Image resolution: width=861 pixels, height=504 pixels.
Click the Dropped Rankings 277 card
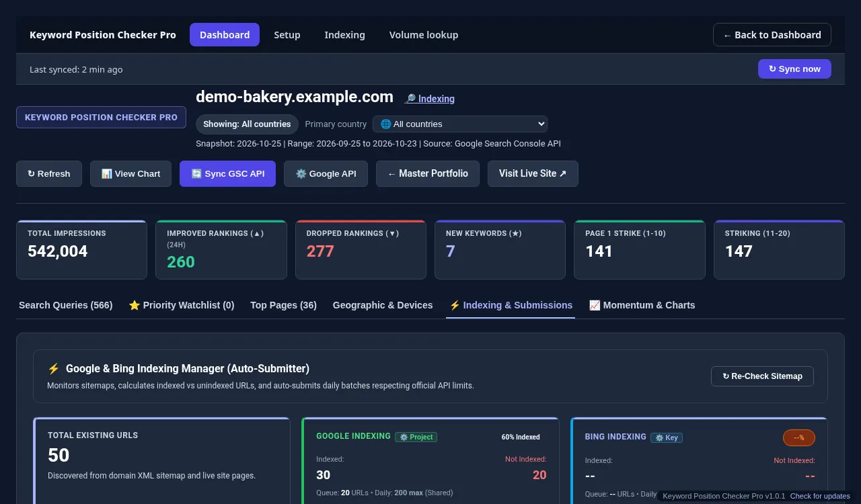[361, 249]
